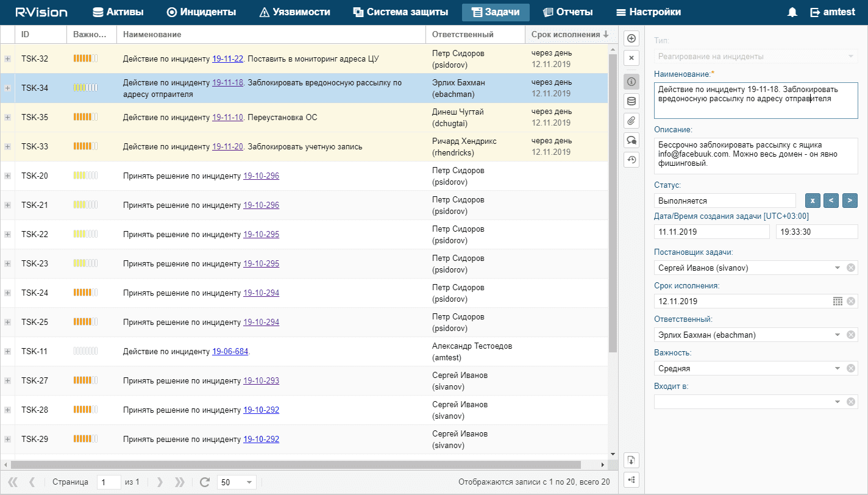
Task: Open the Важность dropdown arrow
Action: (x=837, y=368)
